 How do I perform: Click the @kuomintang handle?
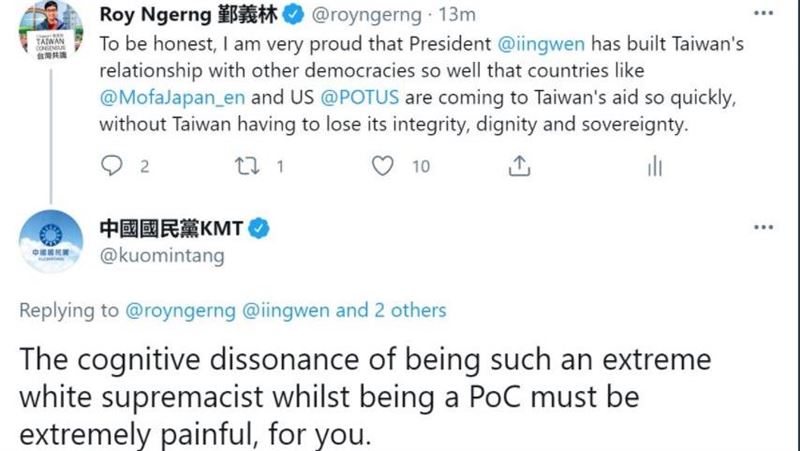[x=162, y=256]
